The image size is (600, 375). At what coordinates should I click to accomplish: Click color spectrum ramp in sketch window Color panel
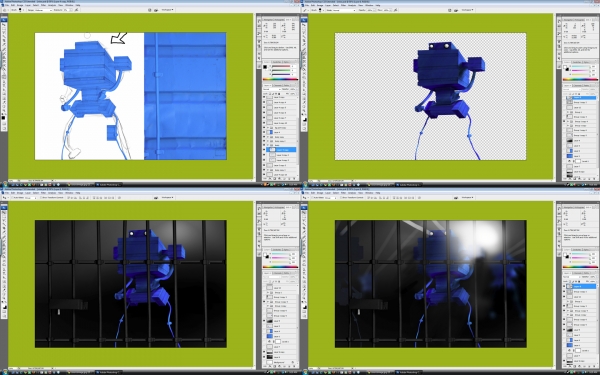click(x=280, y=79)
